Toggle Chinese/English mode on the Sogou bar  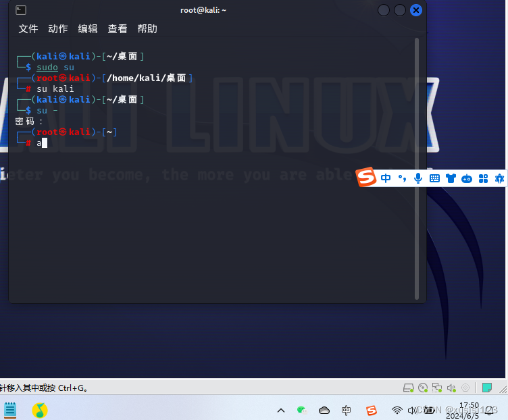[x=386, y=178]
